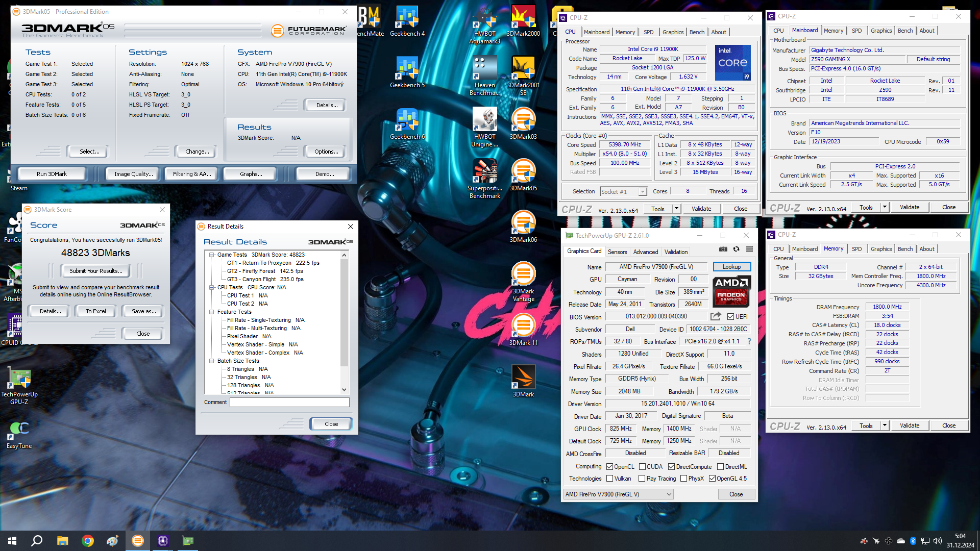The image size is (980, 551).
Task: Click Run 3DMark button
Action: point(52,174)
